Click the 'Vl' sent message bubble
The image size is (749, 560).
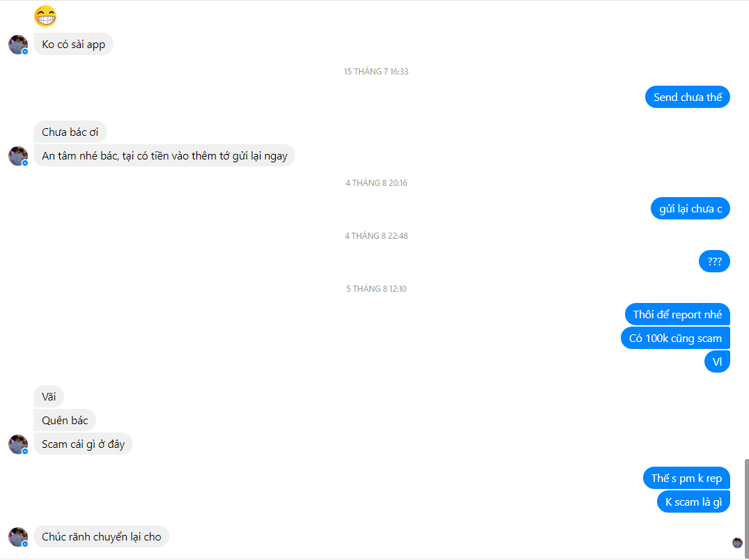point(717,362)
